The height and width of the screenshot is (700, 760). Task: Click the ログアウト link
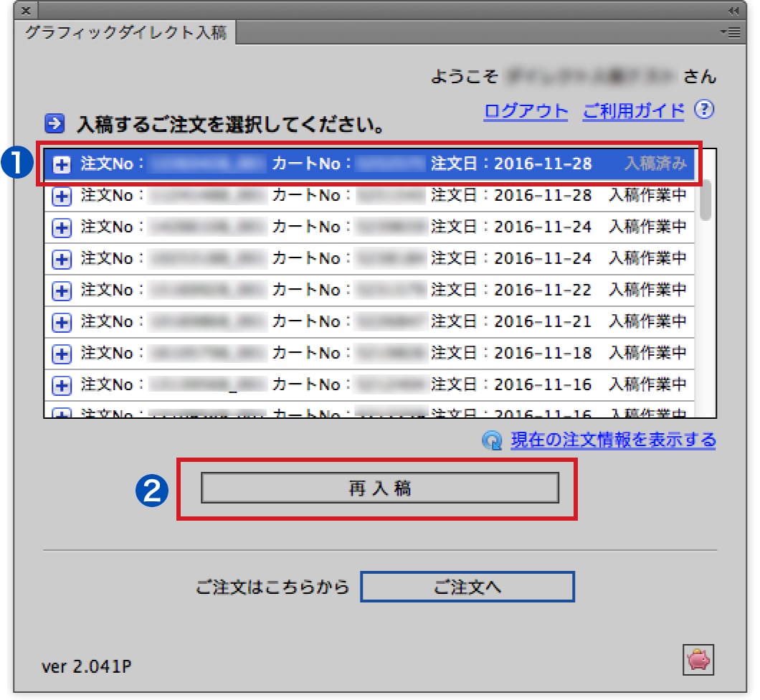[526, 111]
